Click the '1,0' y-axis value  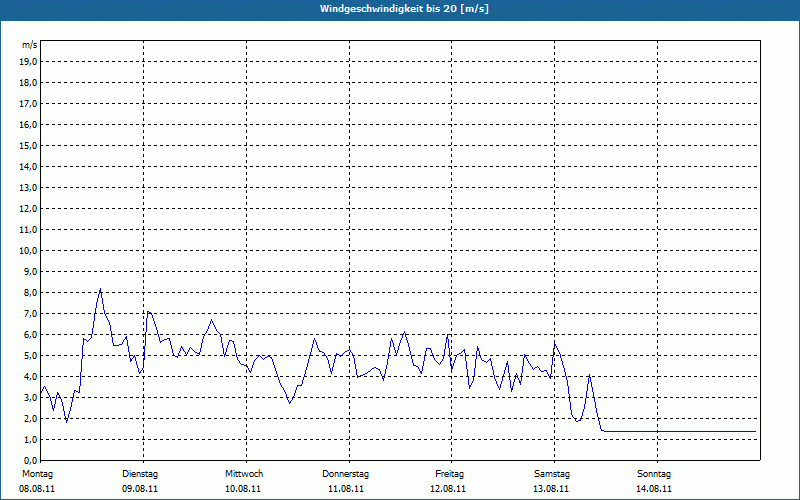pos(32,439)
